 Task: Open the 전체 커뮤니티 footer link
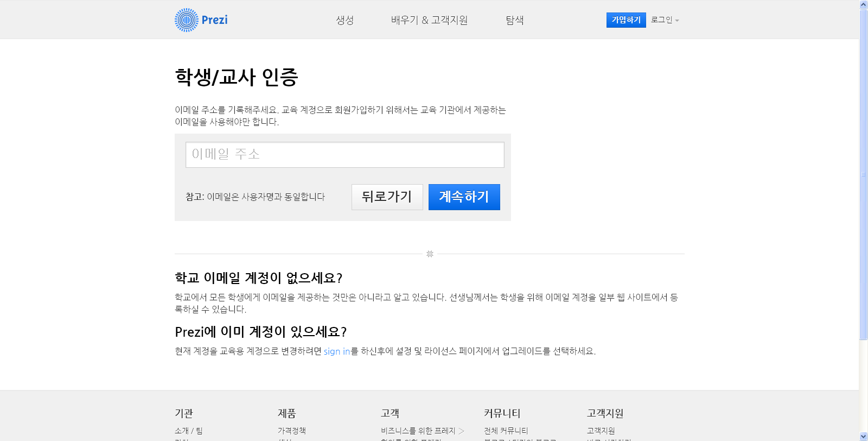pyautogui.click(x=506, y=431)
